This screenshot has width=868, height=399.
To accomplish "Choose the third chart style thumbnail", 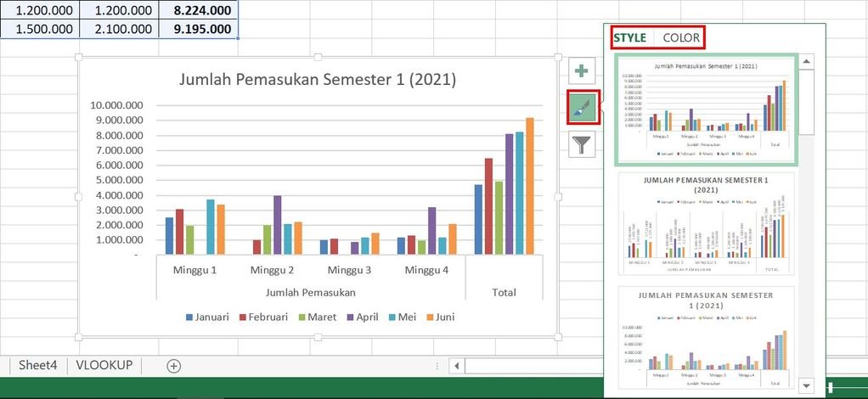I will click(x=706, y=338).
